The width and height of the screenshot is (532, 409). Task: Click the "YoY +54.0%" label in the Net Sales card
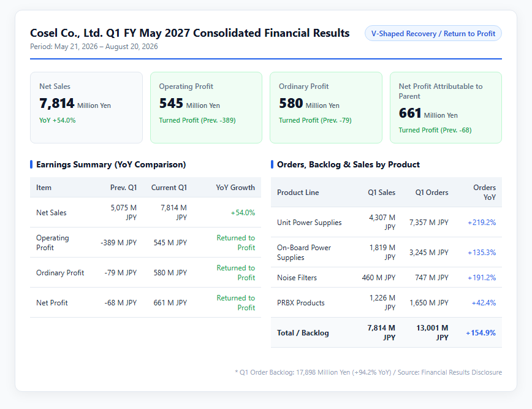click(x=58, y=120)
